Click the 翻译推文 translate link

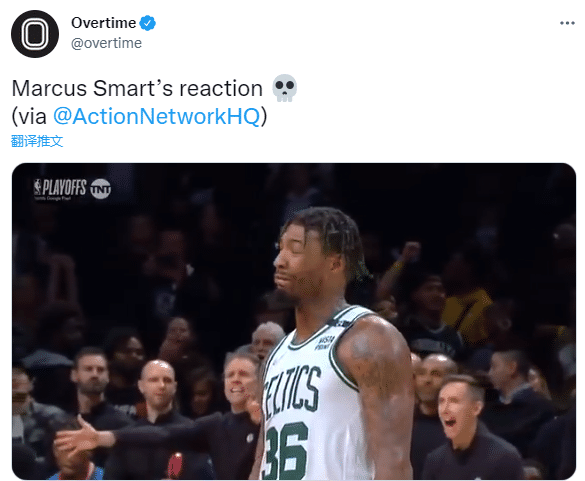37,141
